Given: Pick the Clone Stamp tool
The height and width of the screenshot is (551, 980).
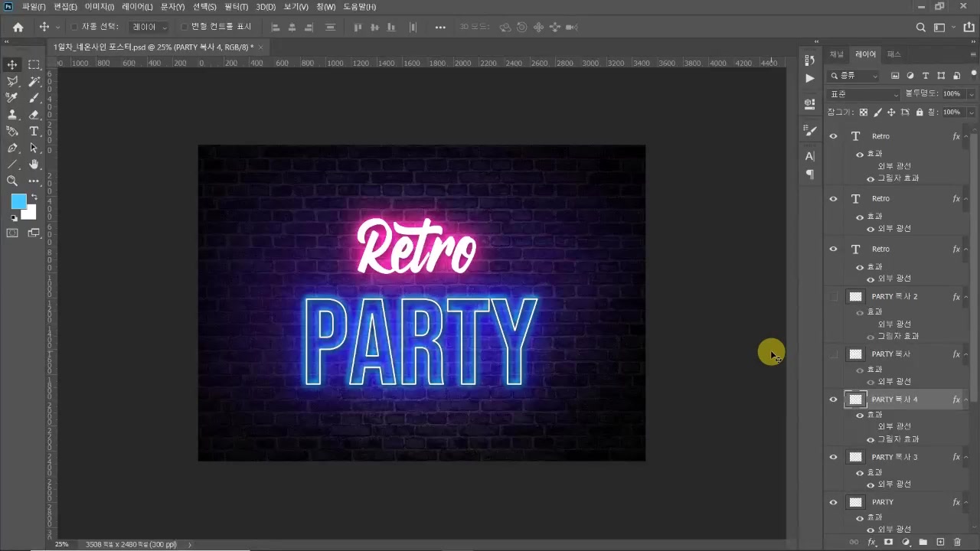Looking at the screenshot, I should (x=12, y=115).
